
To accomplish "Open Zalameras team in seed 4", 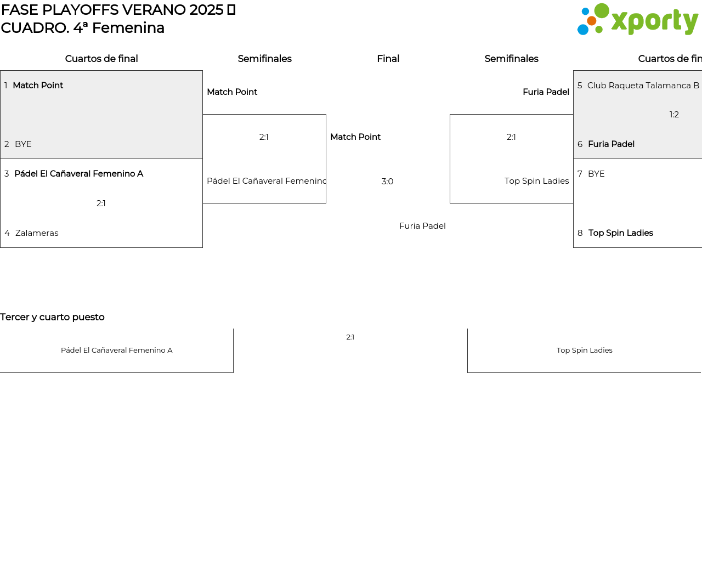I will 37,233.
